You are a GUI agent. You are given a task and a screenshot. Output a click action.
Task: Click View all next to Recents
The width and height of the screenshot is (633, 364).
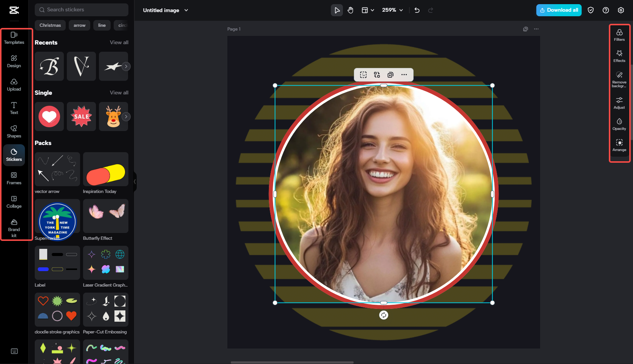(x=119, y=42)
